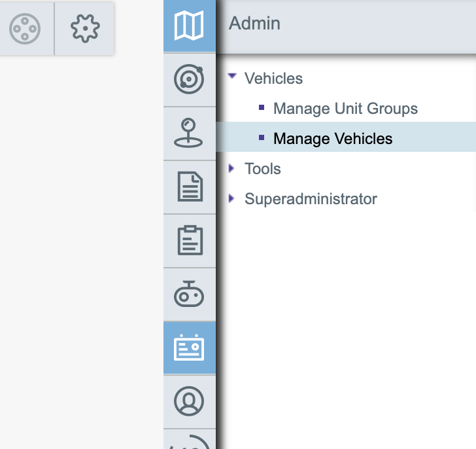Collapse the Vehicles section arrow
The width and height of the screenshot is (476, 449).
[231, 77]
